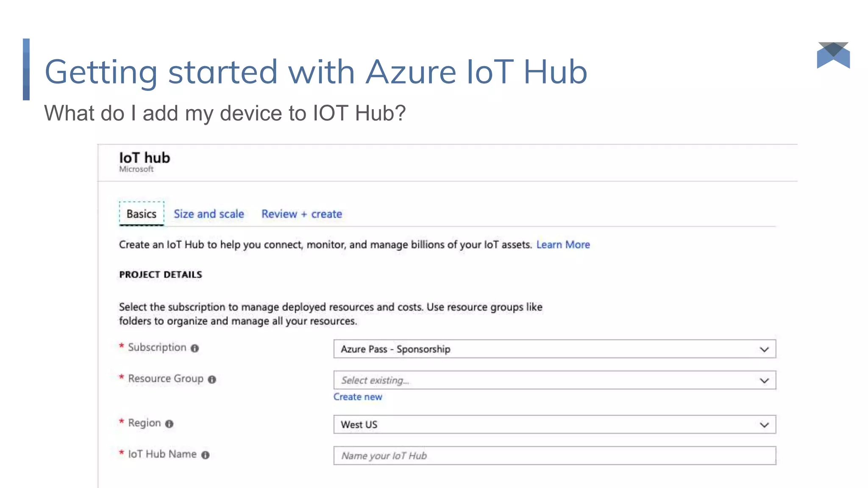Select 'Getting started with Azure IoT Hub' title

(316, 72)
